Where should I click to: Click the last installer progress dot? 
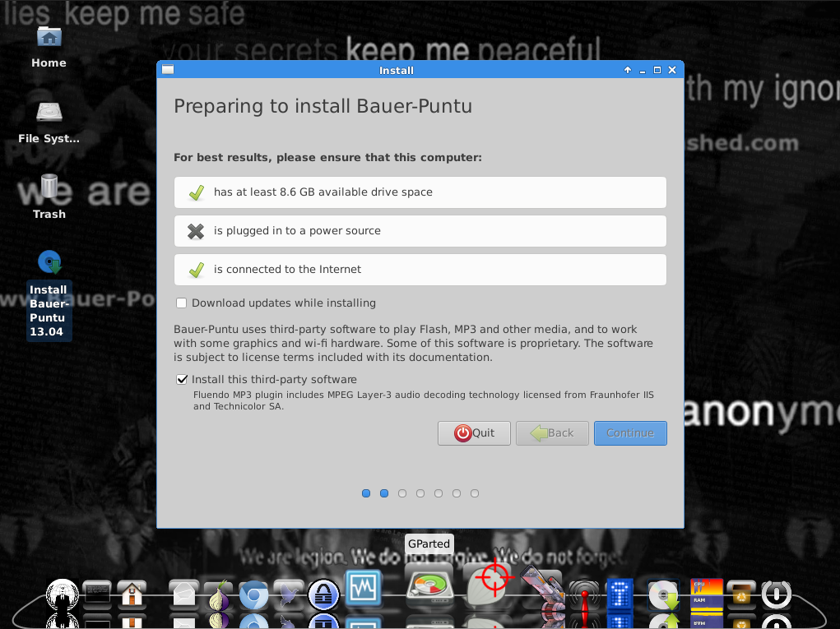point(475,493)
